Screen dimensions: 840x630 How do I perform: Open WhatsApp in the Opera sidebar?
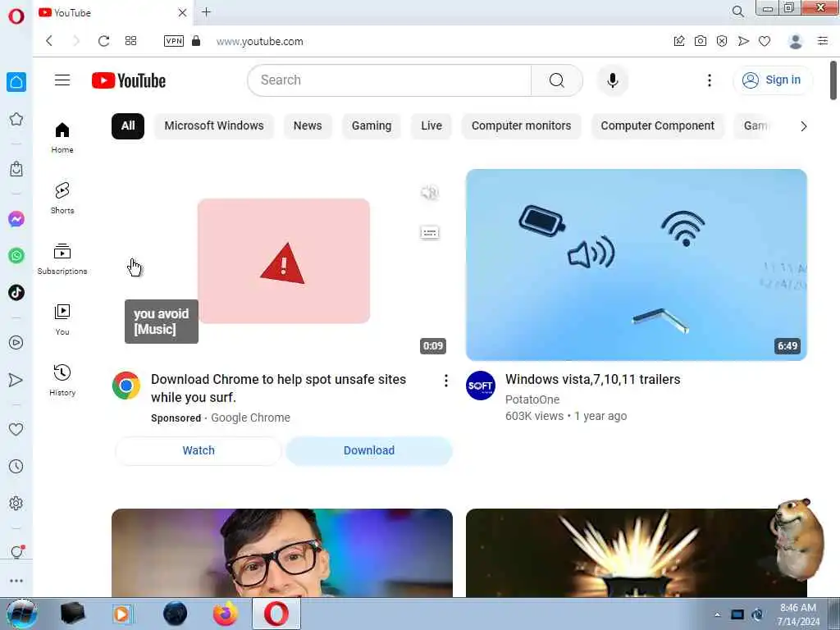click(x=16, y=256)
